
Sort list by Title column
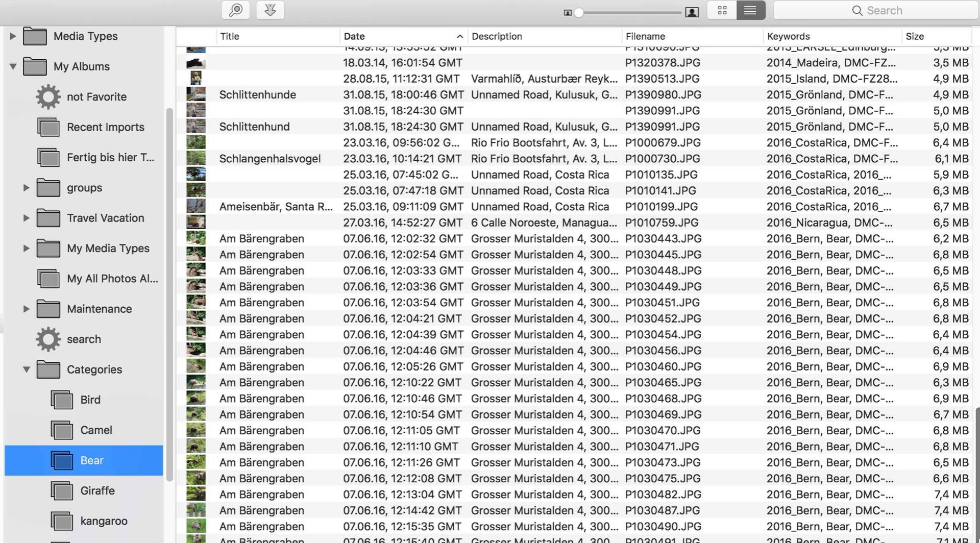[x=278, y=36]
